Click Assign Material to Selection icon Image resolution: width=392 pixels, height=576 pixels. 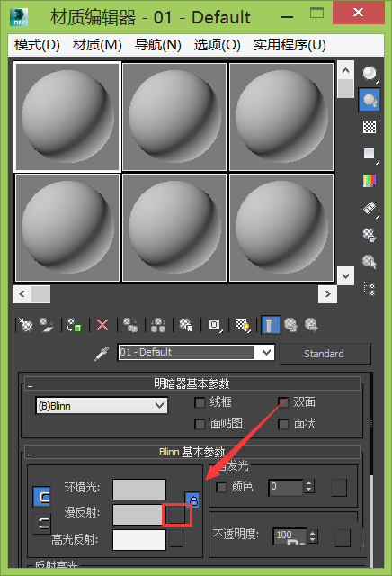pos(74,325)
